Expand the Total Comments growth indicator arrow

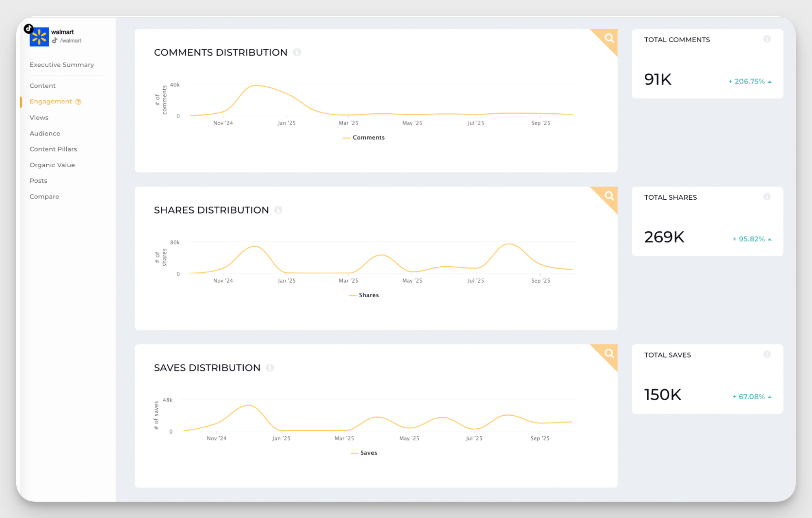click(769, 81)
